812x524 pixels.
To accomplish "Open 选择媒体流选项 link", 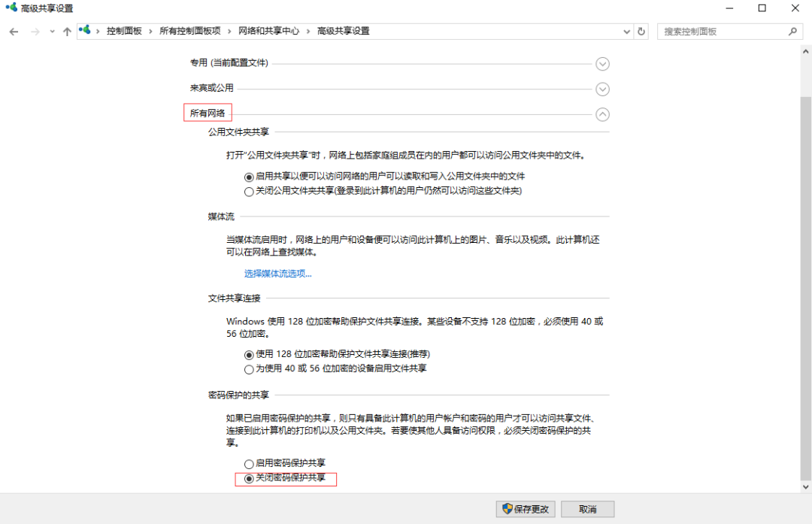I will pos(277,273).
